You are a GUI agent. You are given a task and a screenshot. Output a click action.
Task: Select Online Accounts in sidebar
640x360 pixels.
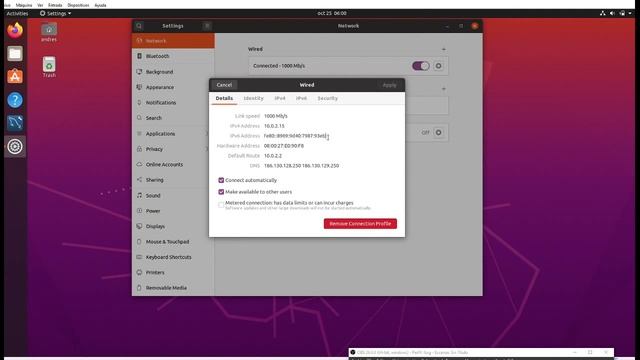tap(173, 164)
